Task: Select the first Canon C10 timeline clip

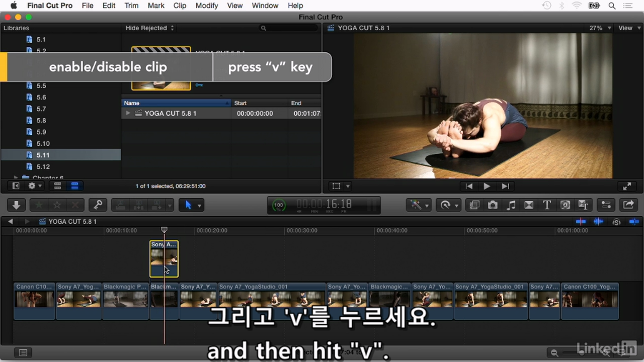Action: (x=34, y=301)
